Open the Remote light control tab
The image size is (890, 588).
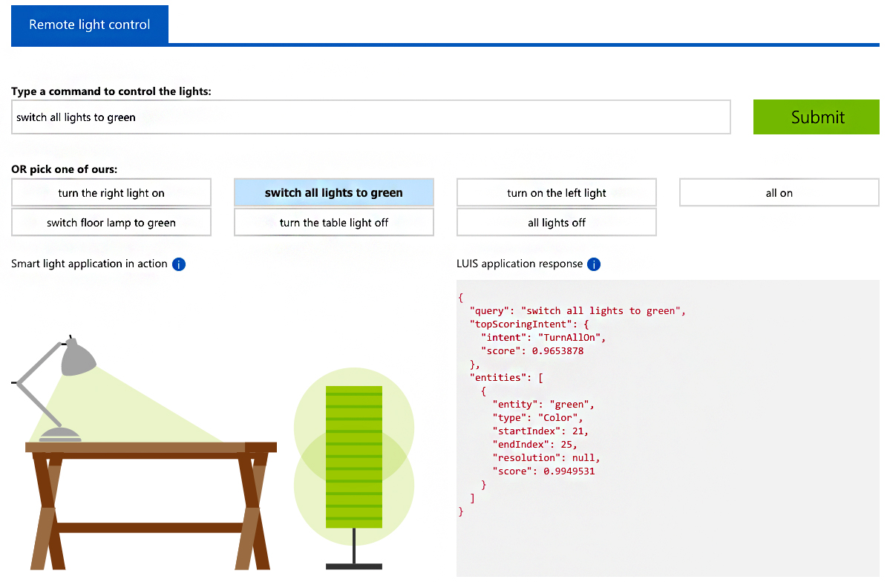point(90,24)
